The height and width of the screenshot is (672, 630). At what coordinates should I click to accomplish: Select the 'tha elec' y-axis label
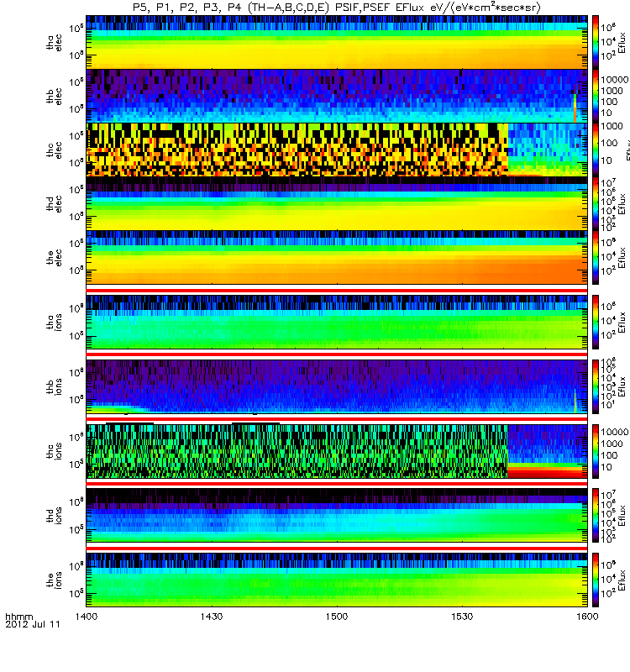point(54,43)
